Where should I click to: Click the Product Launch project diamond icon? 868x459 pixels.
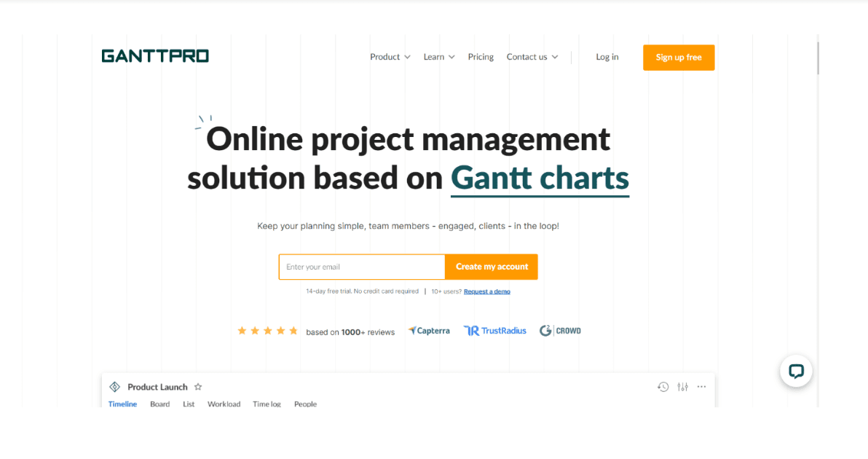114,387
